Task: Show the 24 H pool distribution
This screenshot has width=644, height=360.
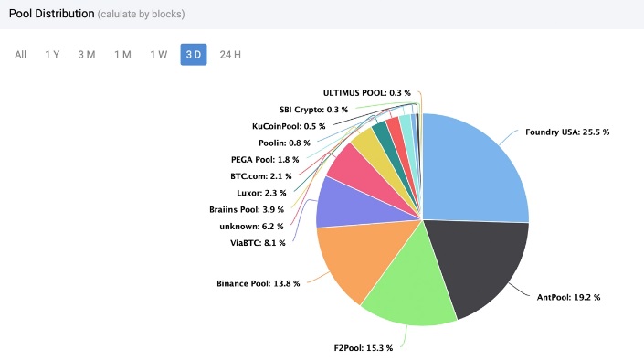Action: (x=230, y=55)
